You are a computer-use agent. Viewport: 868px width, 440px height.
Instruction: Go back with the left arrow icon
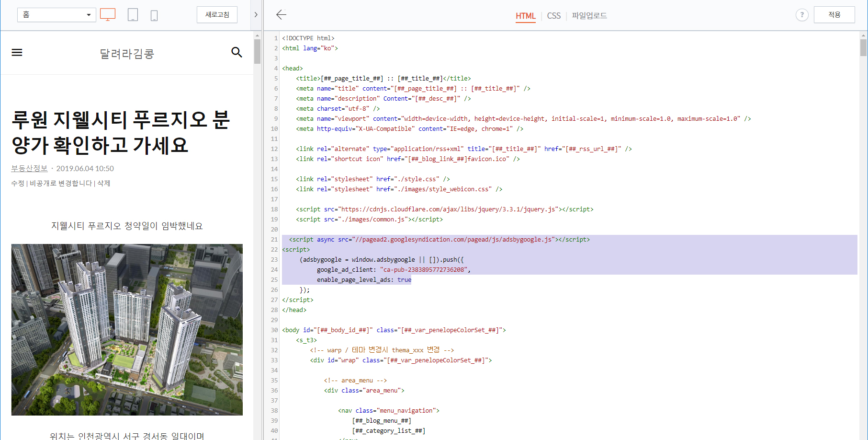281,14
